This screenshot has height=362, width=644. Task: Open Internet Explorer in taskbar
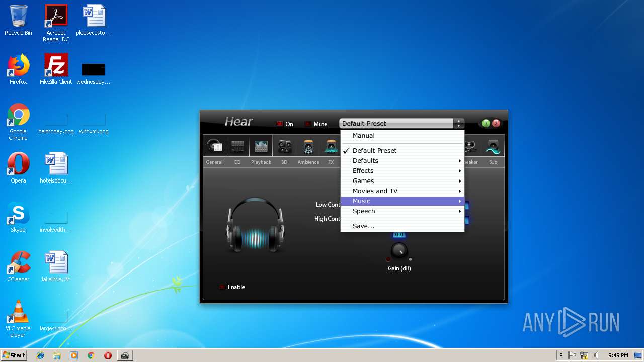pos(40,355)
